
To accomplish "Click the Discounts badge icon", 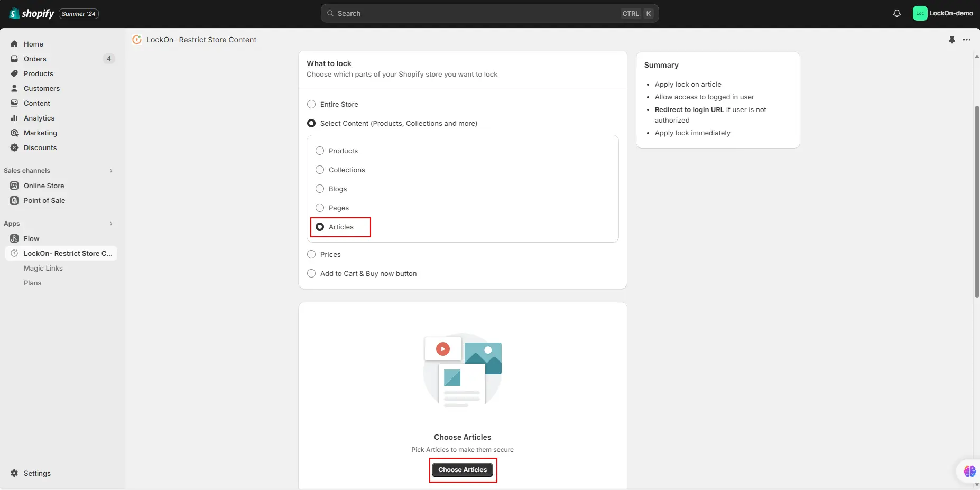I will [14, 147].
